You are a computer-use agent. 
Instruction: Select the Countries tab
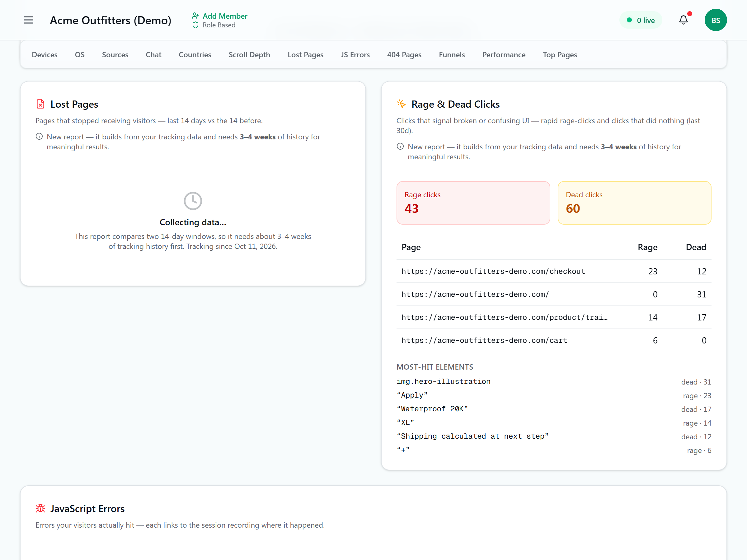tap(195, 55)
